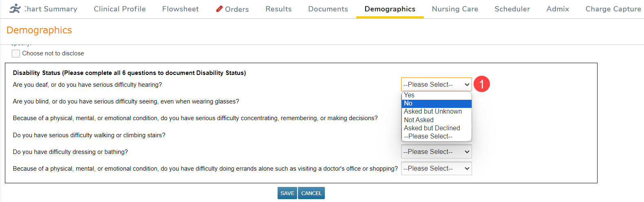Click the CANCEL button
This screenshot has height=202, width=644.
tap(311, 193)
